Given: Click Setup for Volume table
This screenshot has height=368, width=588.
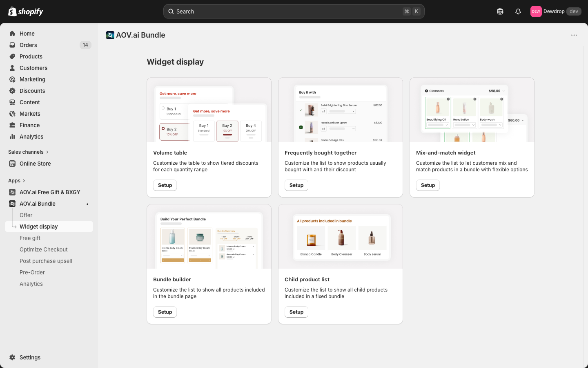Looking at the screenshot, I should (165, 185).
